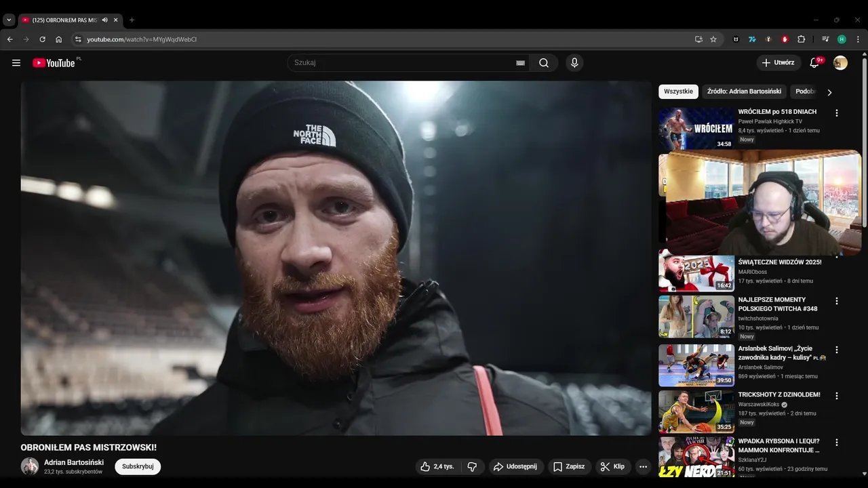868x488 pixels.
Task: Click the Klip button
Action: [613, 467]
